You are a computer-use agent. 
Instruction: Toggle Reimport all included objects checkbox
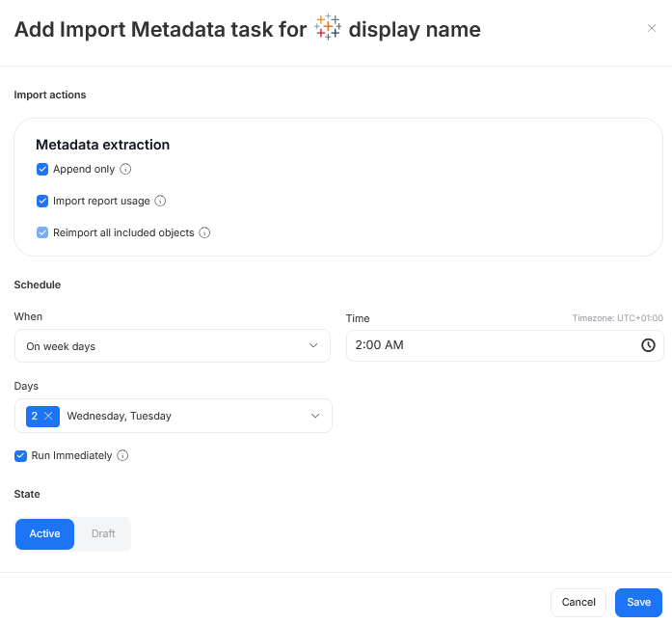pyautogui.click(x=42, y=233)
